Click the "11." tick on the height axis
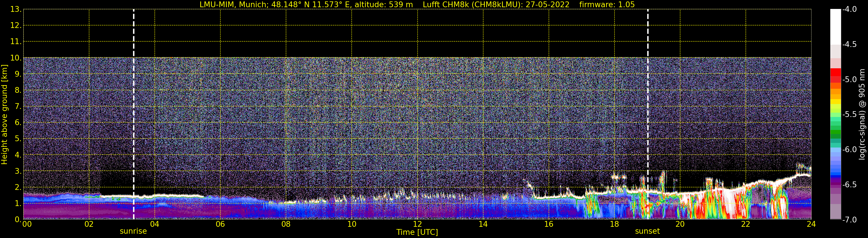The height and width of the screenshot is (238, 868). 16,42
